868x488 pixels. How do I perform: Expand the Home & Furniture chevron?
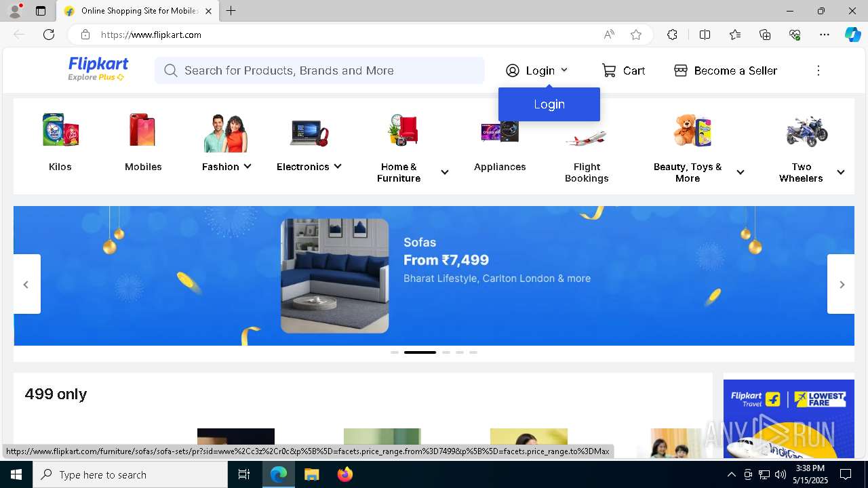[445, 172]
